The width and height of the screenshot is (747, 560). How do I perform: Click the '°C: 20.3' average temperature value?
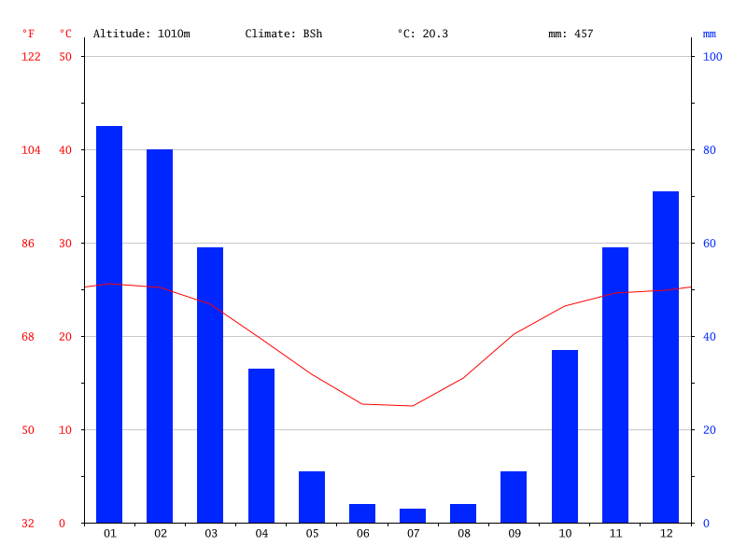point(421,35)
